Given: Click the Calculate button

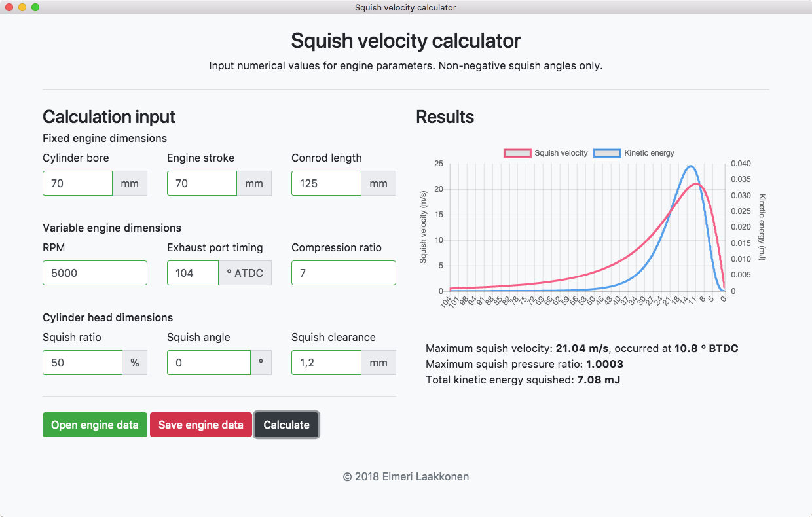Looking at the screenshot, I should (286, 425).
